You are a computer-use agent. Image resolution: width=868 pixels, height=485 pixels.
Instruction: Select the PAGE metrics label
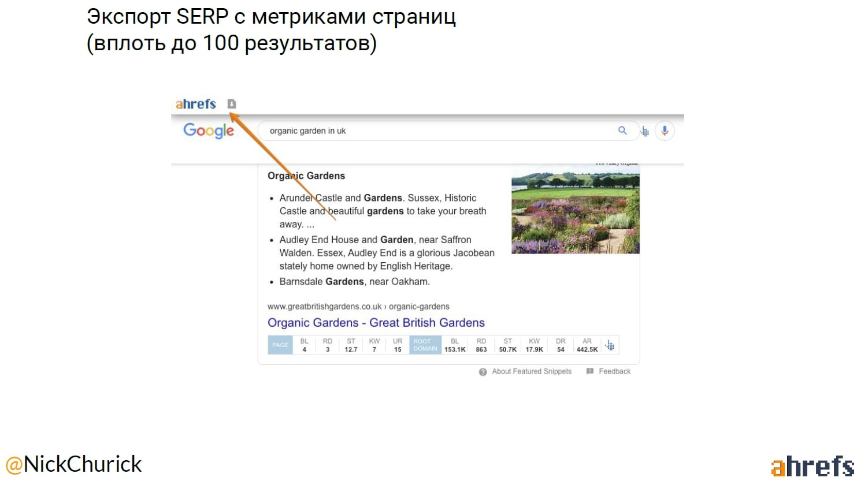pyautogui.click(x=280, y=345)
